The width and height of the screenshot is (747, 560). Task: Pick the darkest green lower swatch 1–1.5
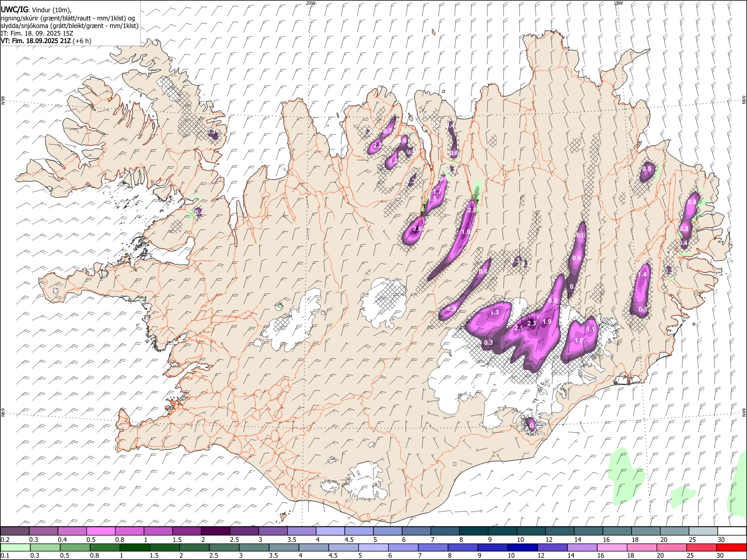pos(134,547)
